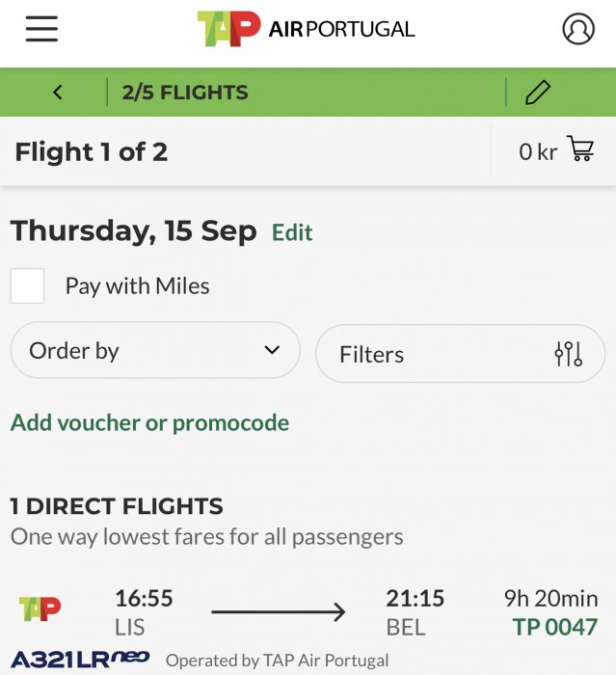Expand the Order by dropdown
The width and height of the screenshot is (616, 675).
coord(154,350)
